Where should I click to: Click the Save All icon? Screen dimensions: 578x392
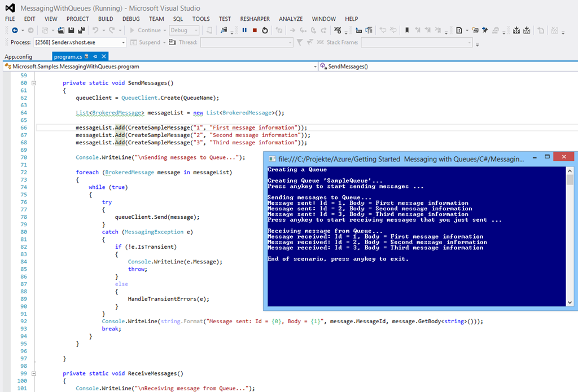tap(82, 30)
